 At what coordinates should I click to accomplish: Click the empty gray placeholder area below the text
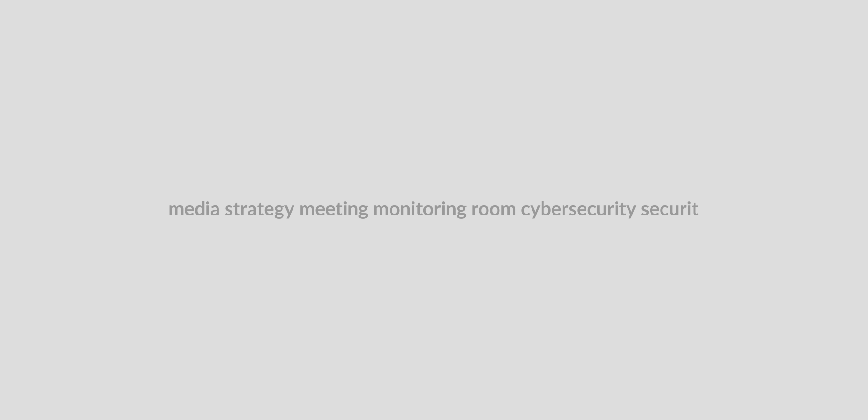[434, 320]
